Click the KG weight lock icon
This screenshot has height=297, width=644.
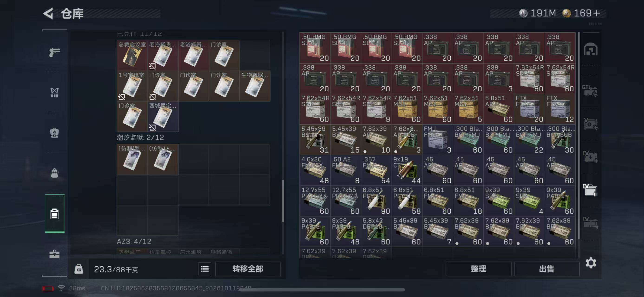tap(79, 269)
